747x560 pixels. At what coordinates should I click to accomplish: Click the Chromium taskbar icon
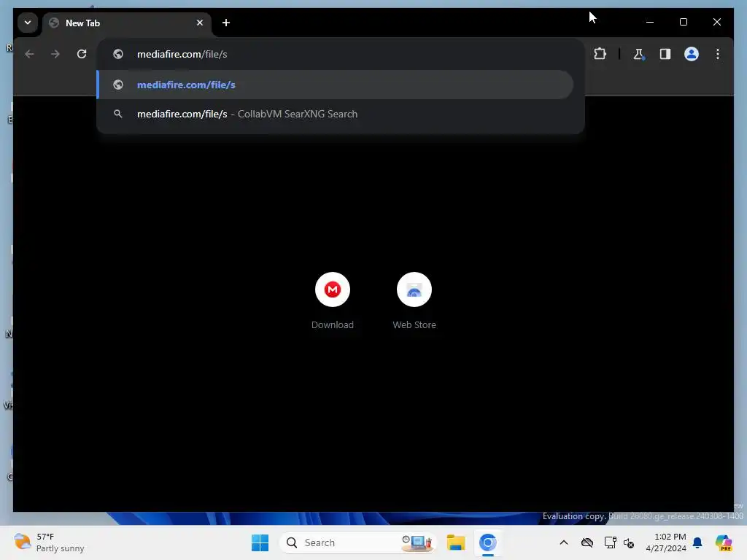(x=488, y=542)
